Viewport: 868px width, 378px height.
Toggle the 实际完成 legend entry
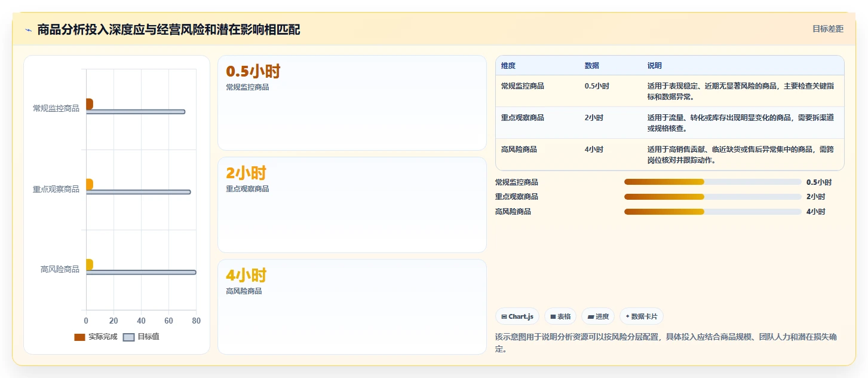[96, 337]
